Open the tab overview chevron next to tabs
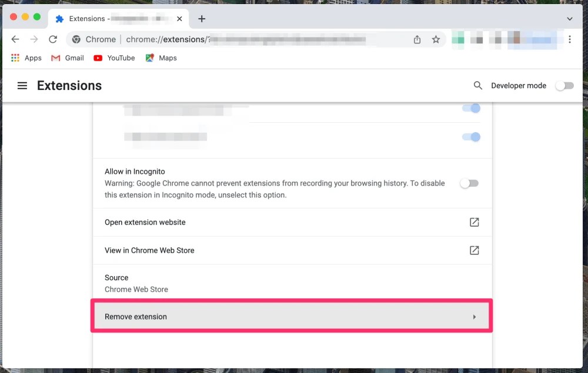 569,18
